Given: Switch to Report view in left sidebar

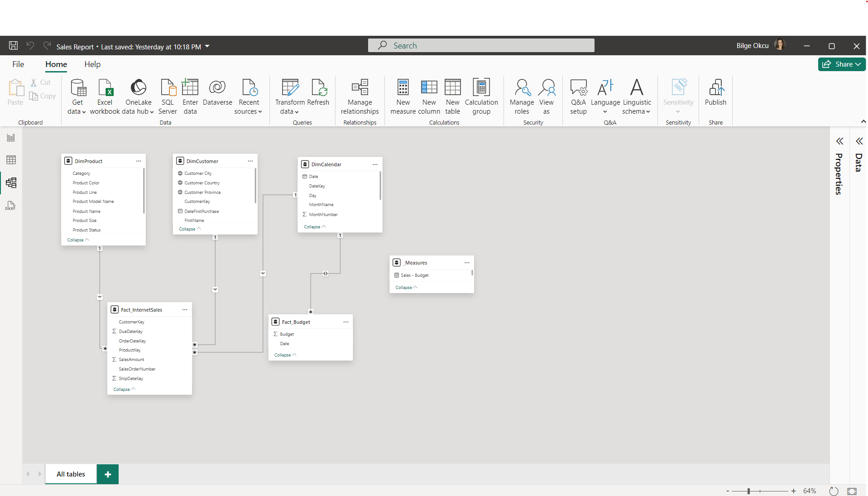Looking at the screenshot, I should tap(11, 137).
